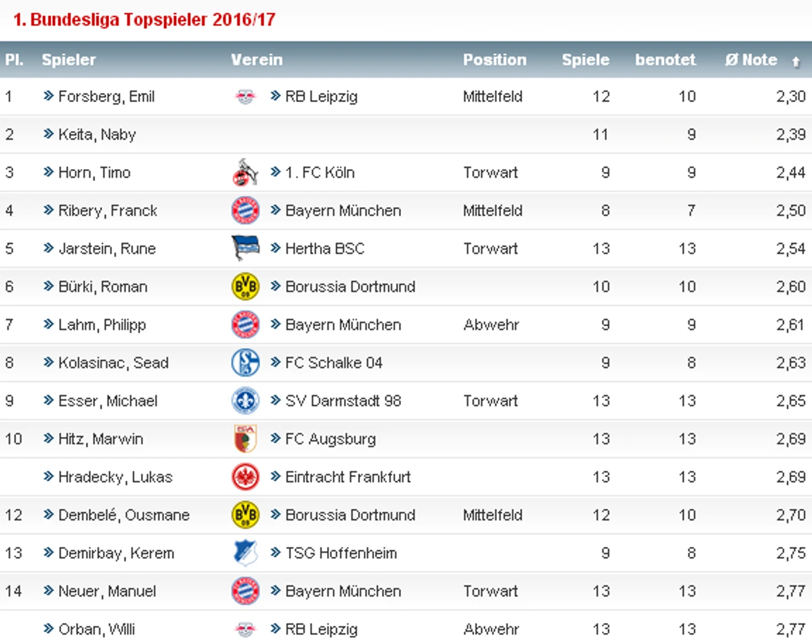The height and width of the screenshot is (644, 812).
Task: Open player link Neuer, Manuel
Action: [107, 591]
